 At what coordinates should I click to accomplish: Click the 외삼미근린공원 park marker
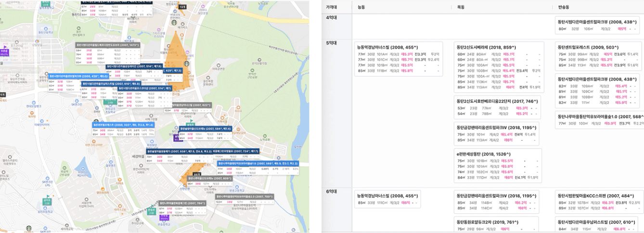64,168
